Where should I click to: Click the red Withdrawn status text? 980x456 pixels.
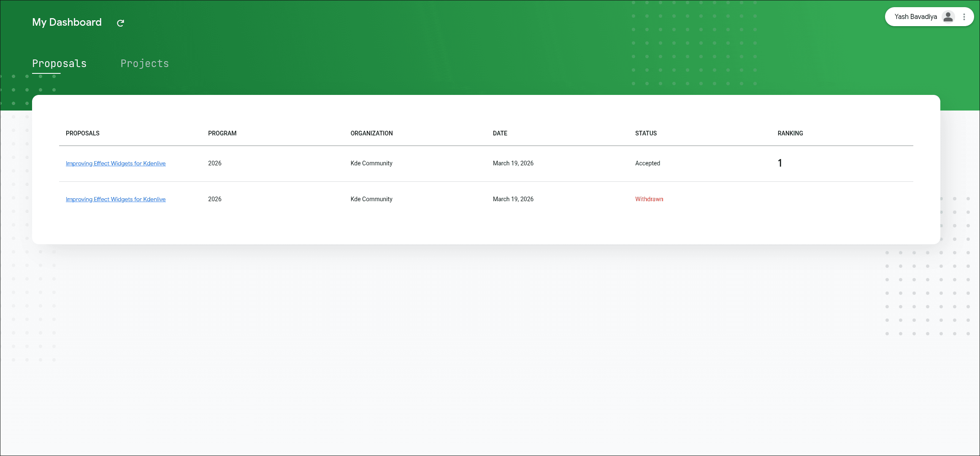649,199
